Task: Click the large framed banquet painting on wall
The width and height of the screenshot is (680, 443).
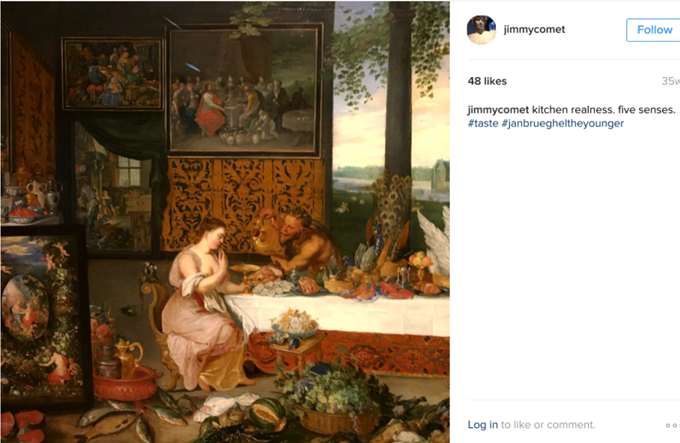Action: pyautogui.click(x=243, y=90)
